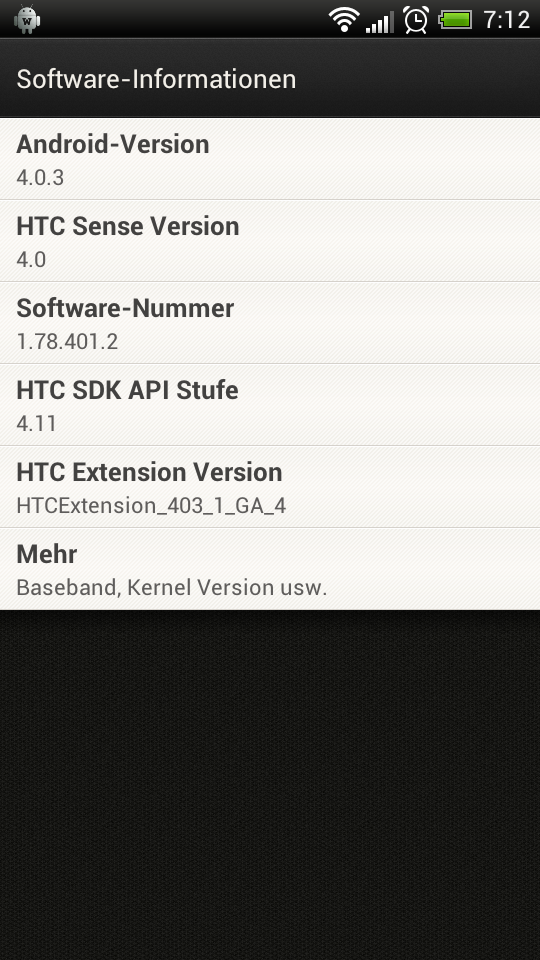
Task: Tap the alarm clock status icon
Action: [x=416, y=20]
